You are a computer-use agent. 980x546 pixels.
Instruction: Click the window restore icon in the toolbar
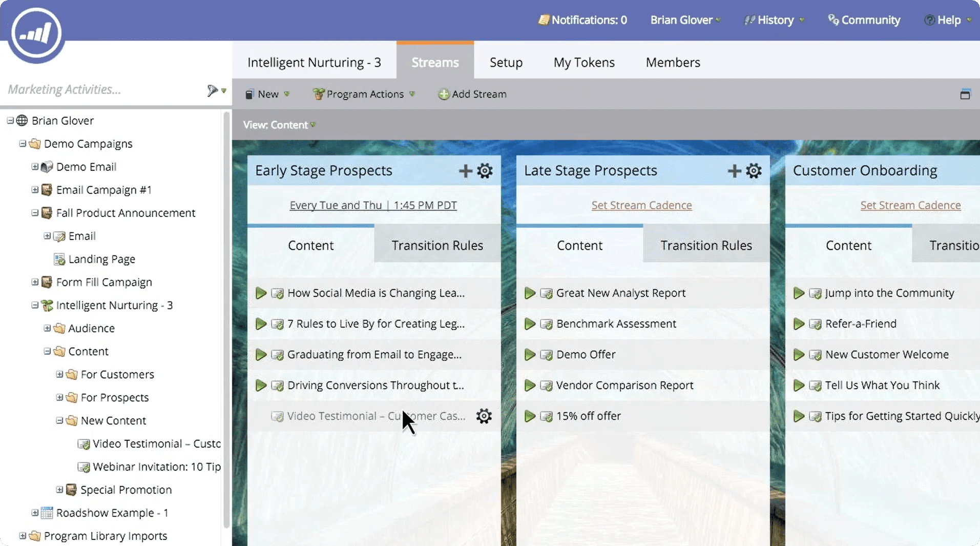965,94
